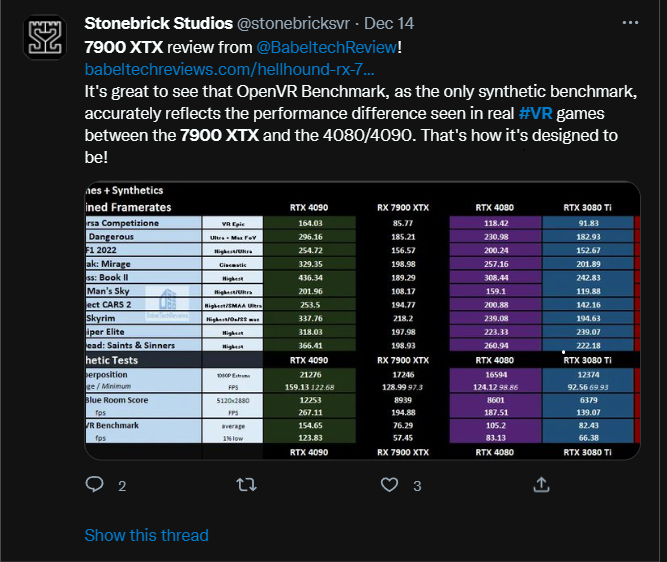Click the like count number 3

(x=417, y=486)
